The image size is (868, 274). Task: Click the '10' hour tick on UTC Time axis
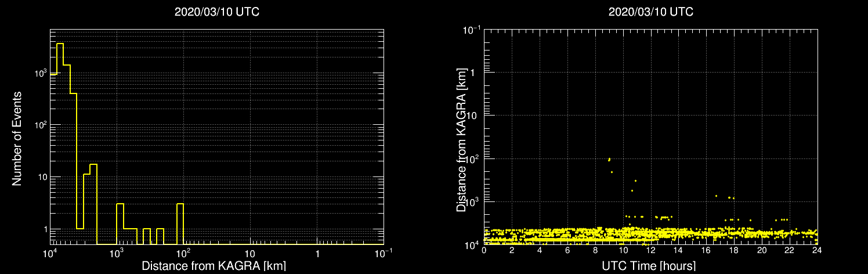(623, 251)
